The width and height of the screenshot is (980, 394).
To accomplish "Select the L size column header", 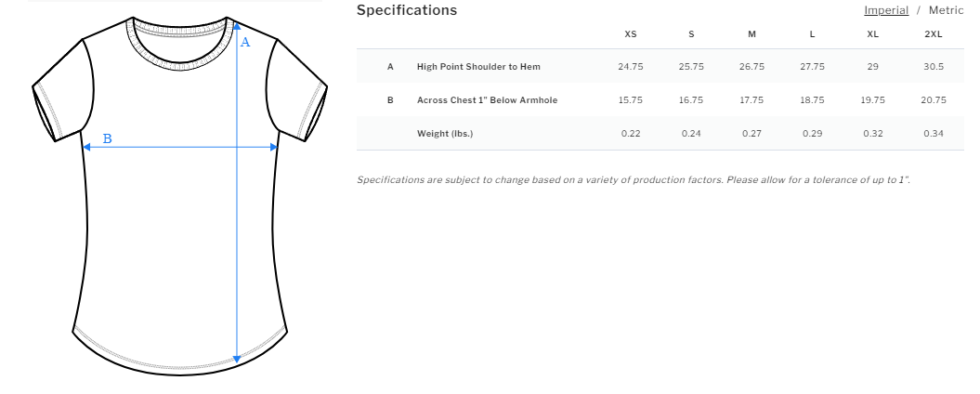I will pos(812,34).
